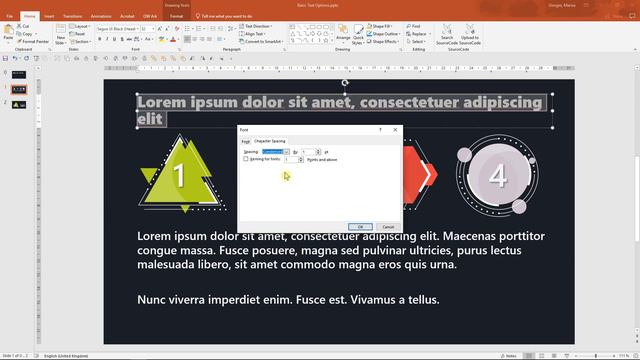Open the Shape Outline dropdown
Screen dimensions: 640x360
pyautogui.click(x=383, y=34)
